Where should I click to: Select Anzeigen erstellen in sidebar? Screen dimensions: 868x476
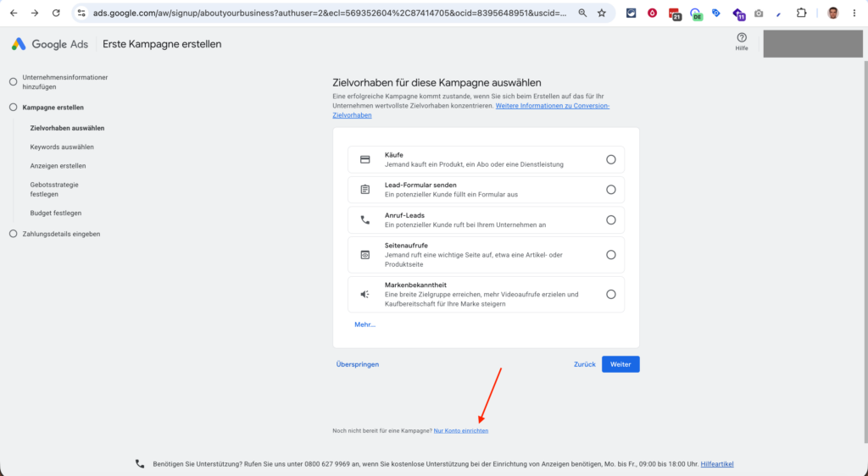[x=58, y=166]
